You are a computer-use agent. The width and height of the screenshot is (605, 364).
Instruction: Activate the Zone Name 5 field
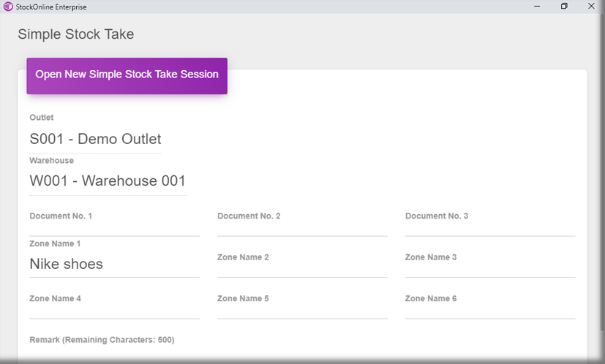(x=302, y=311)
